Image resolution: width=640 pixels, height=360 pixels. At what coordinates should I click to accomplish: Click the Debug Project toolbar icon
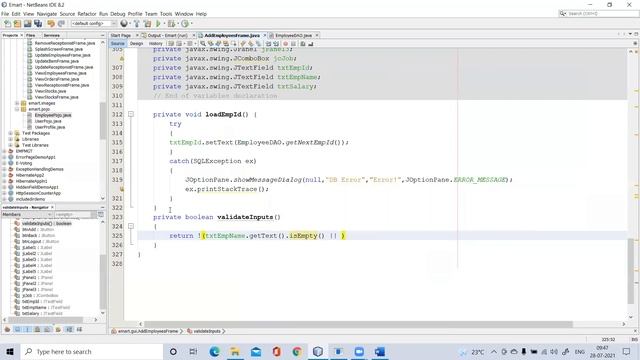coord(171,24)
